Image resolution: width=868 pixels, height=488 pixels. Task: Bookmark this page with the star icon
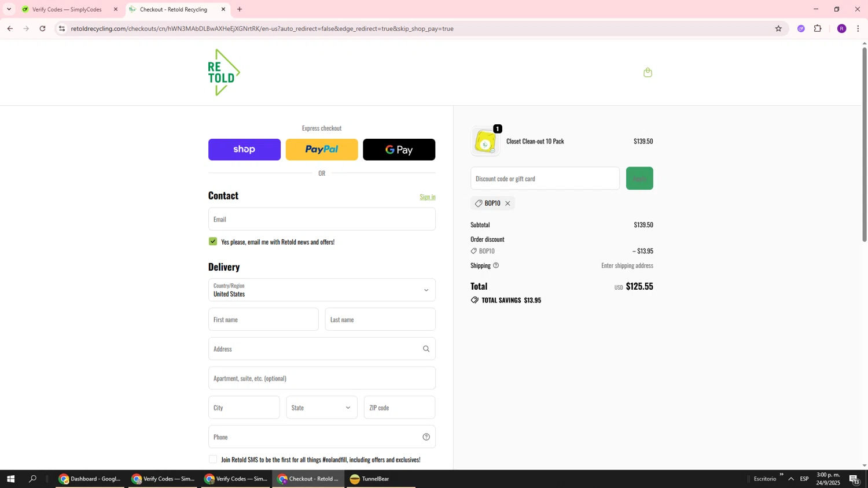click(778, 28)
